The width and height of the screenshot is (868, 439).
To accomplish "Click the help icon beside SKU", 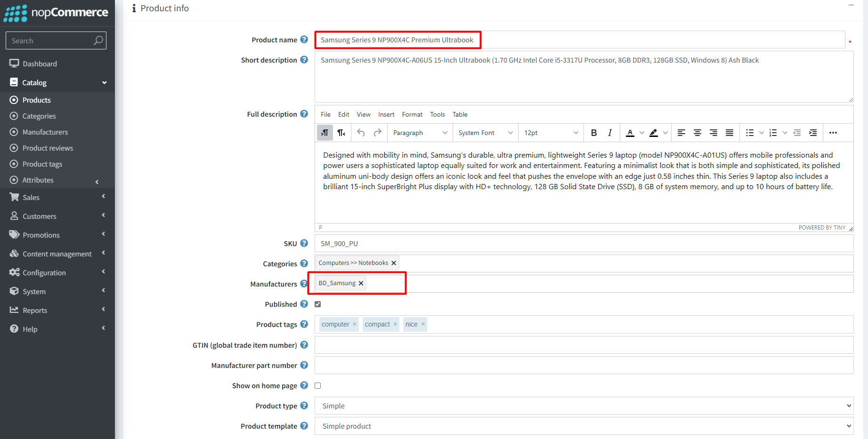I will pos(304,243).
